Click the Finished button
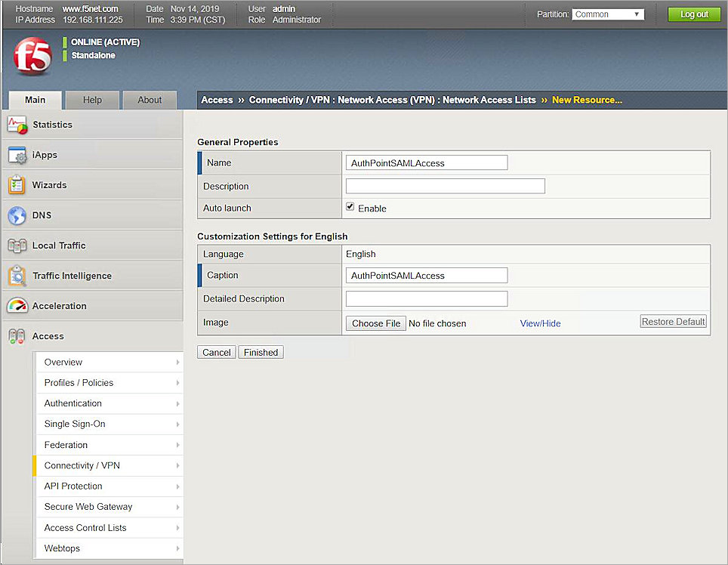728x565 pixels. 261,352
